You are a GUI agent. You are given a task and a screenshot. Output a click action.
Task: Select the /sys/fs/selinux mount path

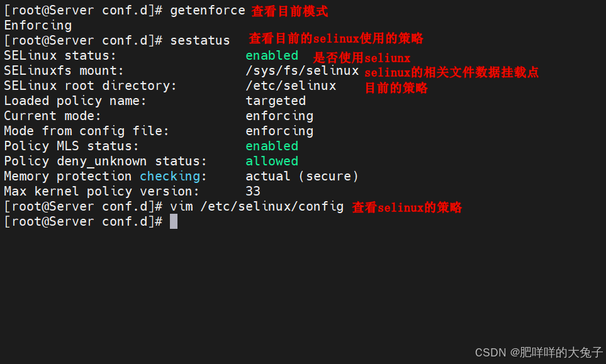(x=302, y=70)
